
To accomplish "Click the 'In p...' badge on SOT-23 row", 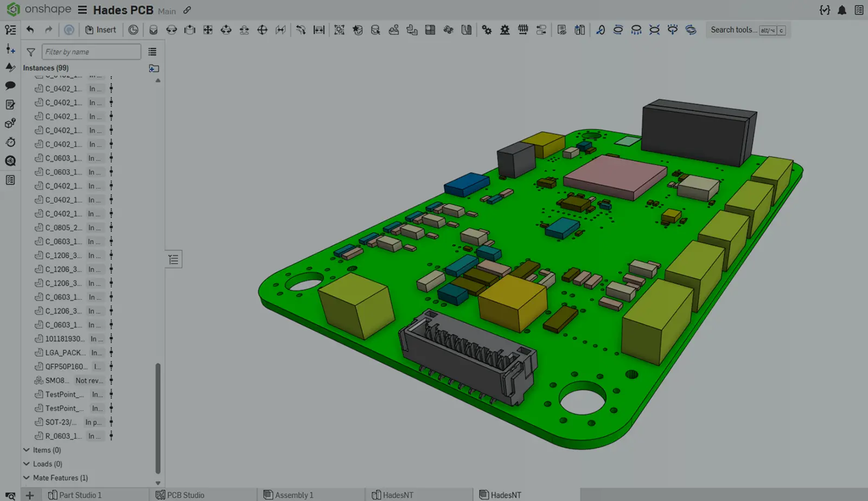I will point(94,422).
